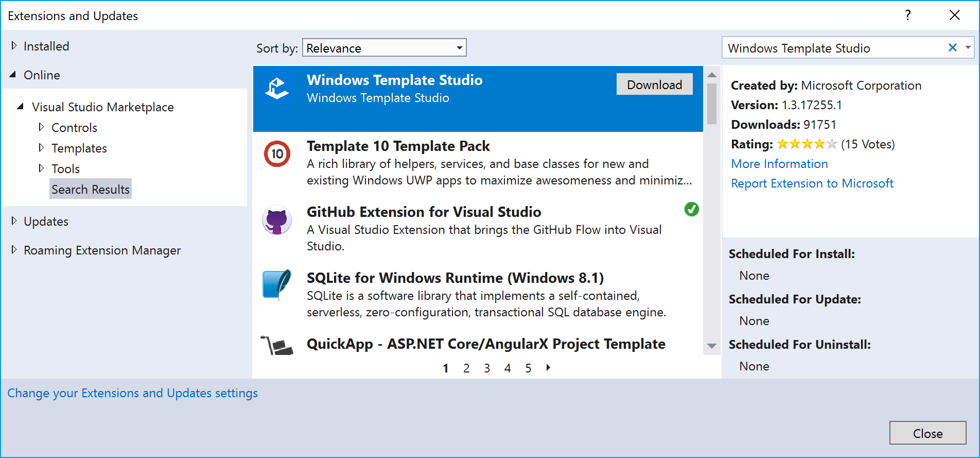The image size is (980, 458).
Task: Expand the Templates node
Action: tap(42, 148)
